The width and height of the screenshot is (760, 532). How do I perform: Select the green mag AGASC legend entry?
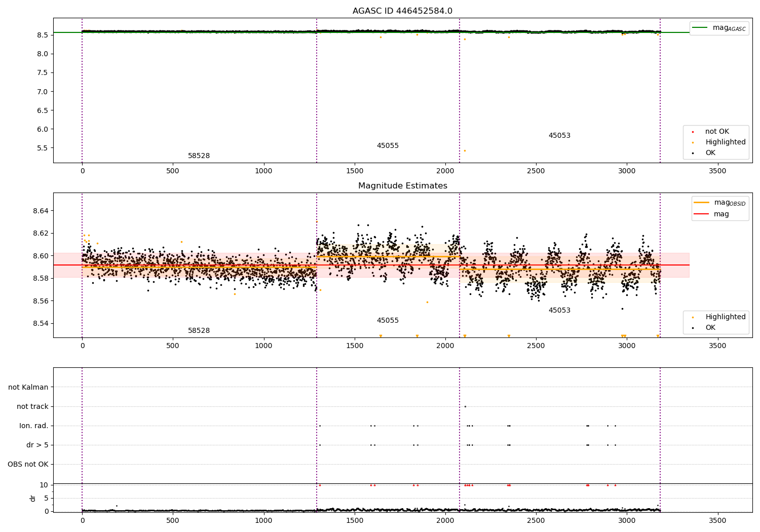(719, 28)
